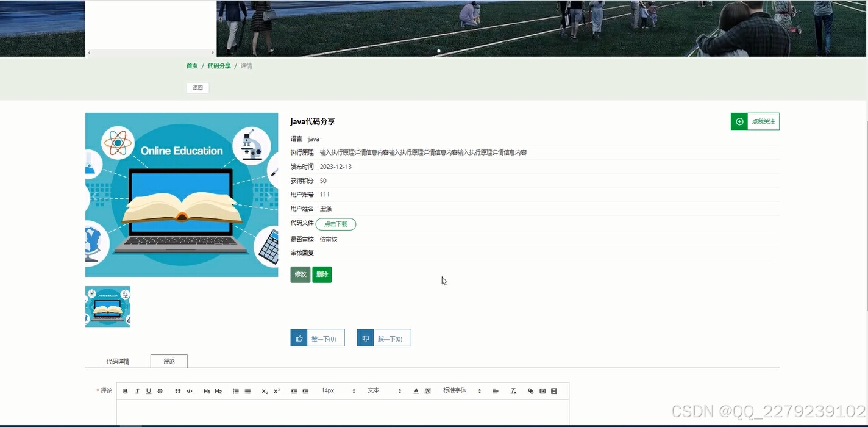Screen dimensions: 868x427
Task: Open the font color picker A
Action: (x=416, y=390)
